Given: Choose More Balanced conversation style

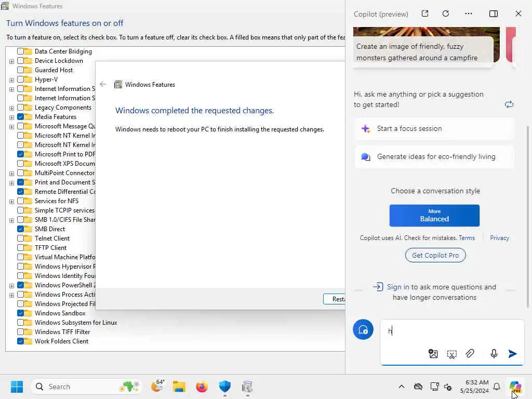Looking at the screenshot, I should (434, 216).
